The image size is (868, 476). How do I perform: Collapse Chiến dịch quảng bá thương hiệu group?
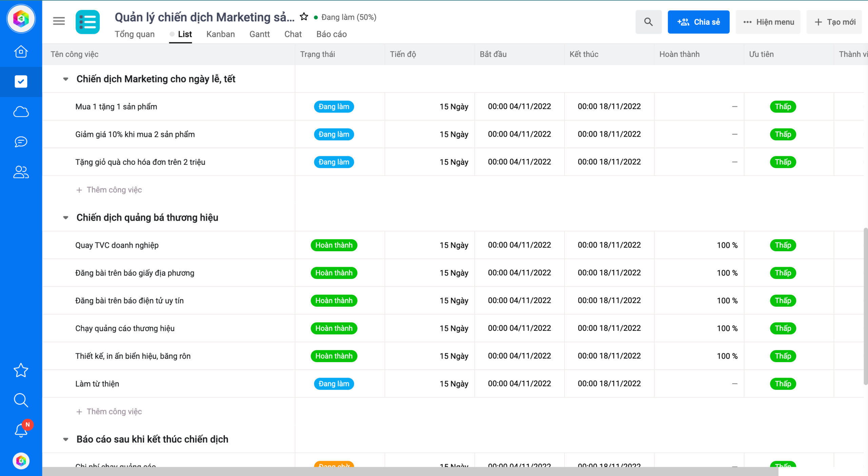(x=66, y=218)
